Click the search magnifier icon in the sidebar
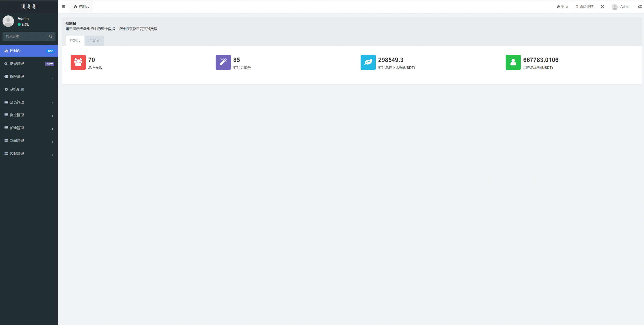 click(x=50, y=36)
